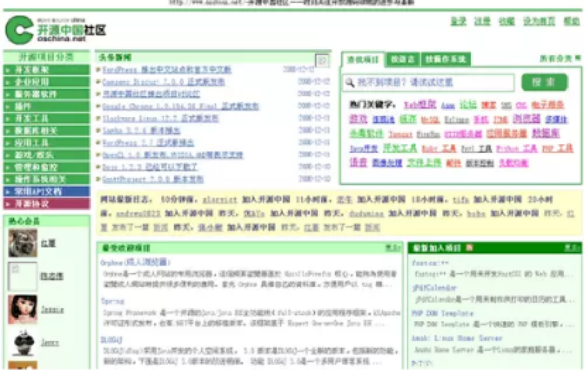Click the Ruby 工具 hot keyword
This screenshot has height=379, width=588.
pyautogui.click(x=438, y=148)
